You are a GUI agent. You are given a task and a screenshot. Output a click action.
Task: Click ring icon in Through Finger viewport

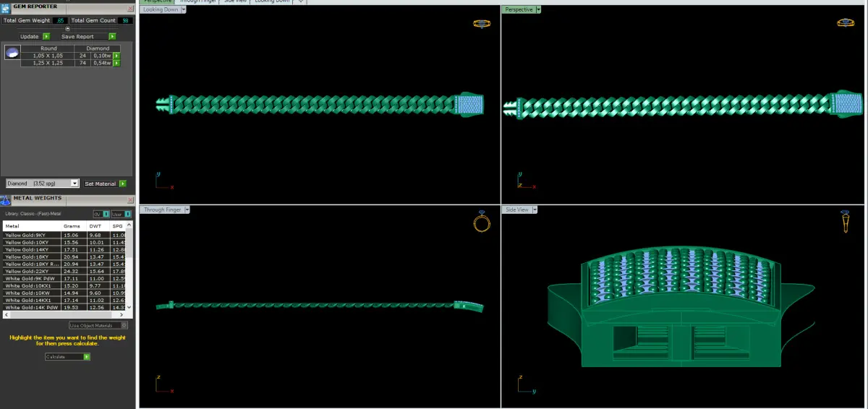482,222
